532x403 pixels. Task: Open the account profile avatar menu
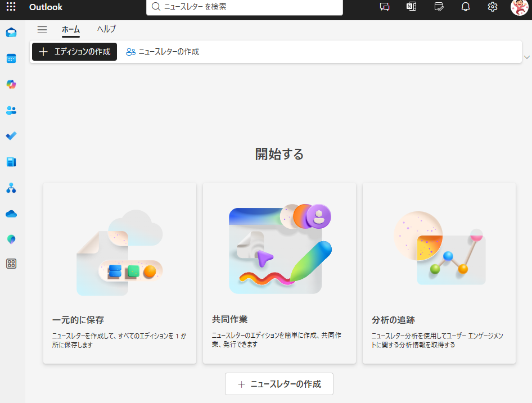[x=519, y=7]
